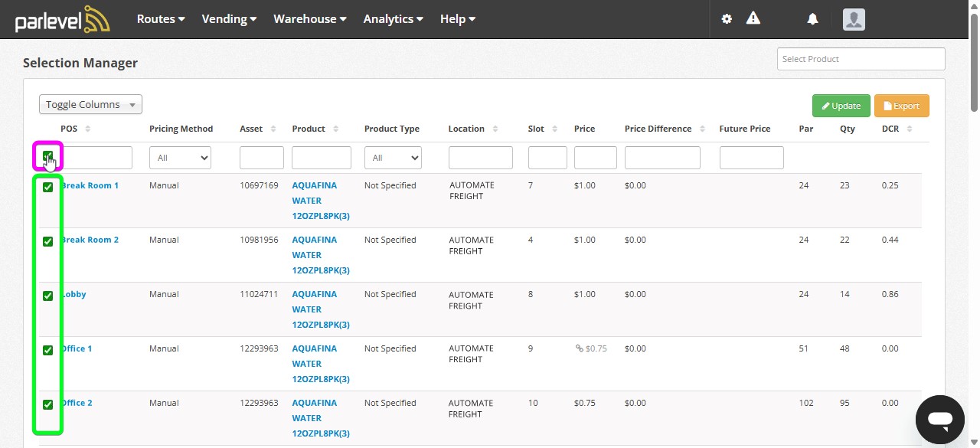The image size is (980, 448).
Task: Open the Vending menu
Action: click(x=228, y=18)
